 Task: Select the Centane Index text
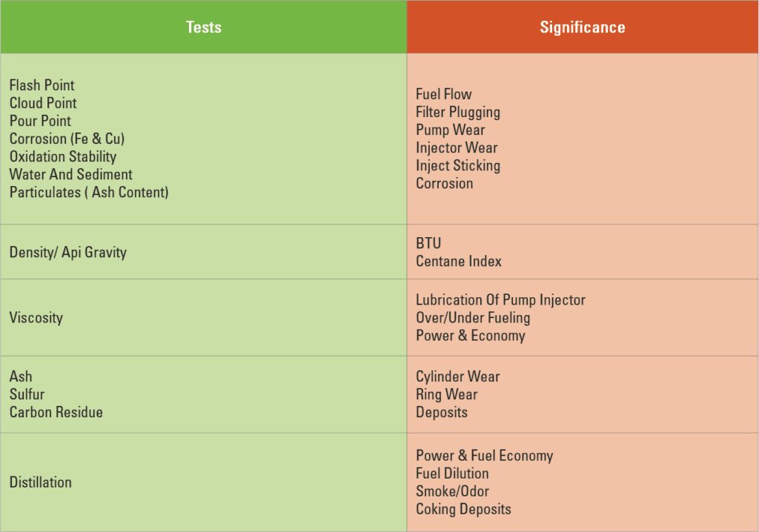tap(459, 262)
